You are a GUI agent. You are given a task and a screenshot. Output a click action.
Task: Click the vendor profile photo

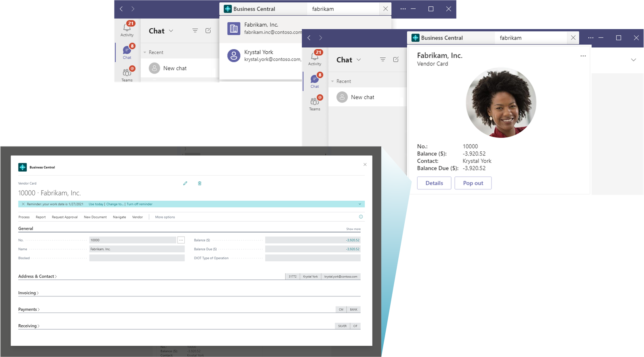point(501,103)
